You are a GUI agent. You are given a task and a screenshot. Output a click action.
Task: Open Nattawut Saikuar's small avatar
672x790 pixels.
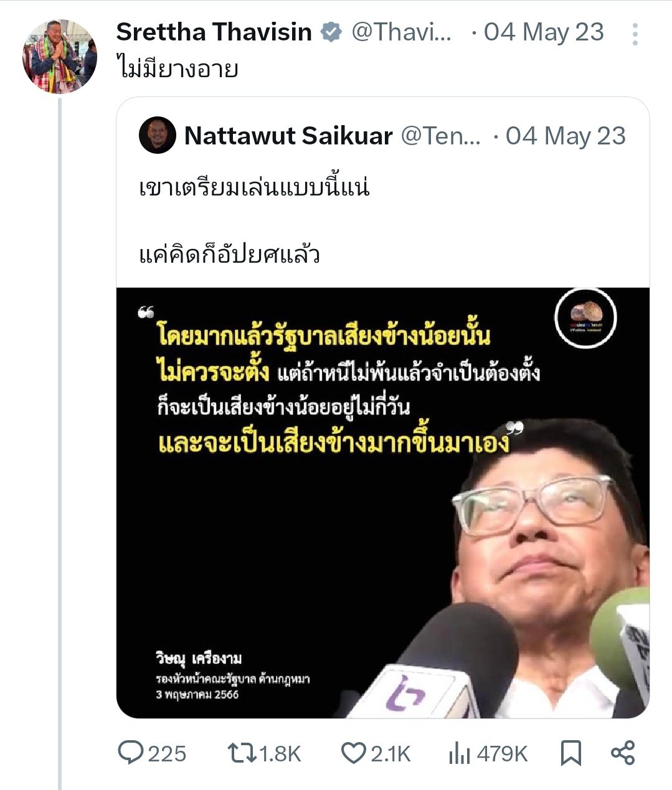[x=158, y=135]
